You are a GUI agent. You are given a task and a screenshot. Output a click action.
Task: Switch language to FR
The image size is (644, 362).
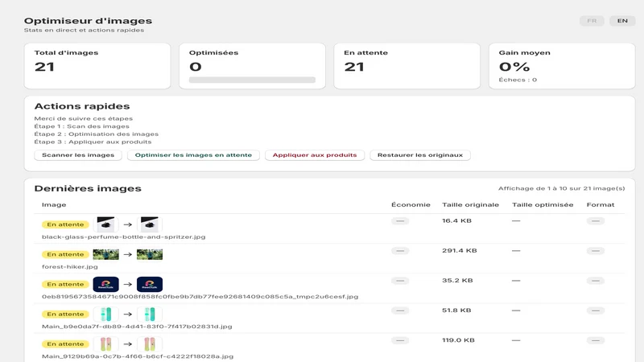click(592, 21)
